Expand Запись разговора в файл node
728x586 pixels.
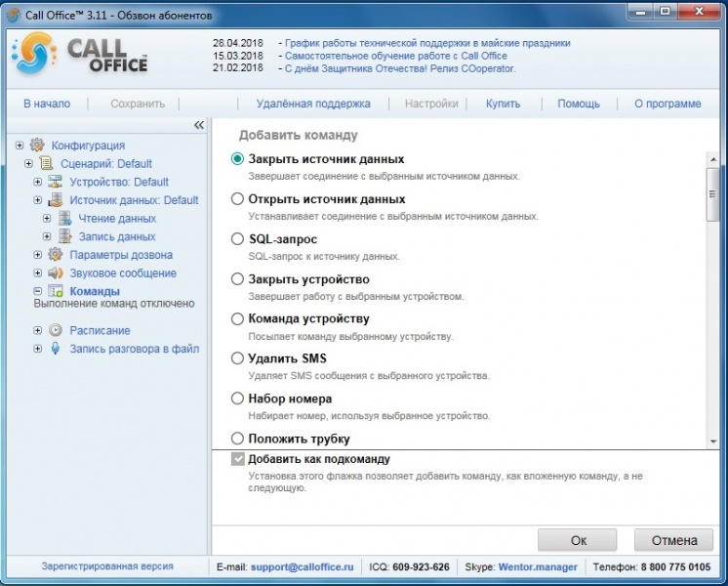click(38, 349)
